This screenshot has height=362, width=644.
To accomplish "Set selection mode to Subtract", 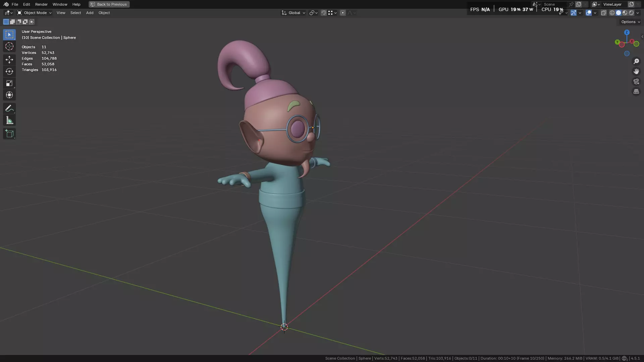I will [x=19, y=22].
